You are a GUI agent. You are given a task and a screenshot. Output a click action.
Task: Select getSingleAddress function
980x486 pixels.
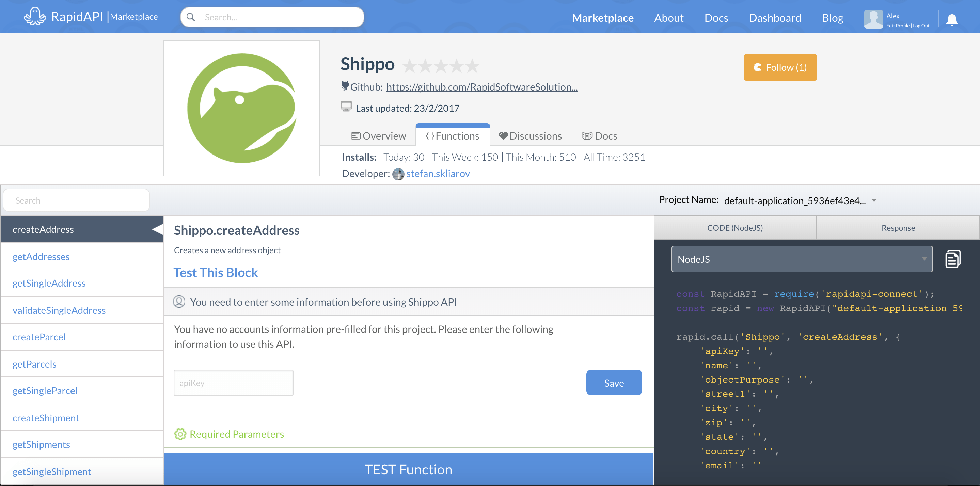coord(82,283)
